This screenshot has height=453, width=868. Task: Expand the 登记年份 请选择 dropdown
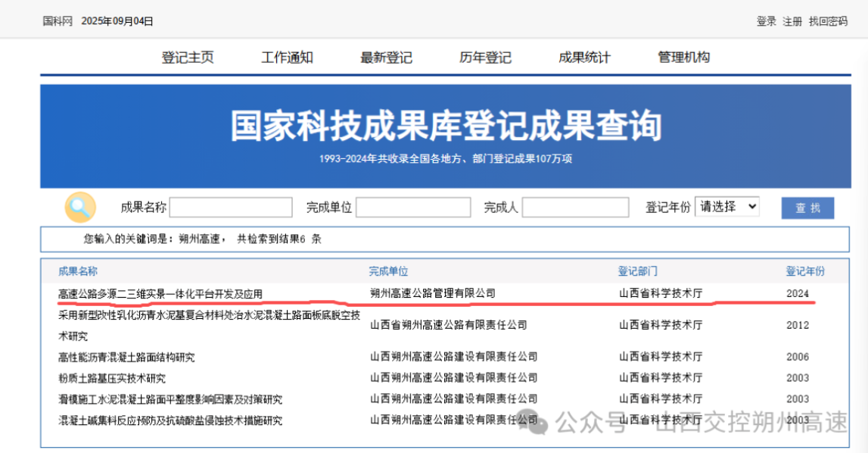(x=726, y=207)
